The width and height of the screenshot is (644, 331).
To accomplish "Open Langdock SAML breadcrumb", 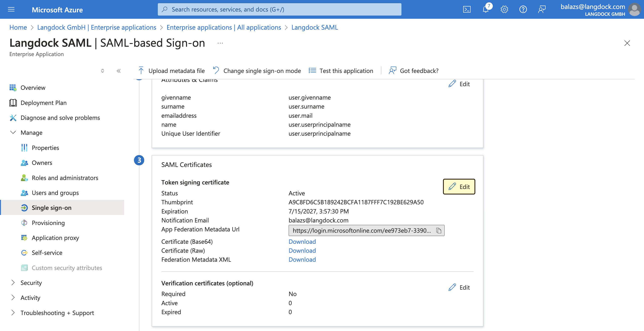I will tap(315, 27).
